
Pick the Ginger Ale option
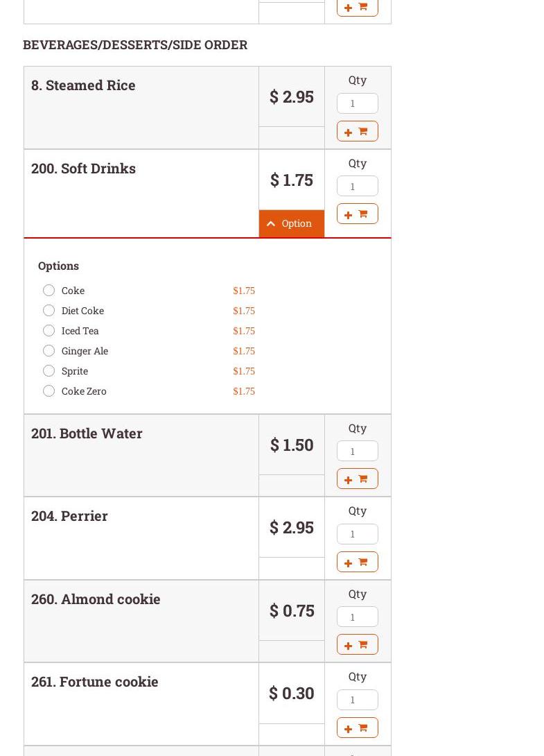pyautogui.click(x=49, y=350)
